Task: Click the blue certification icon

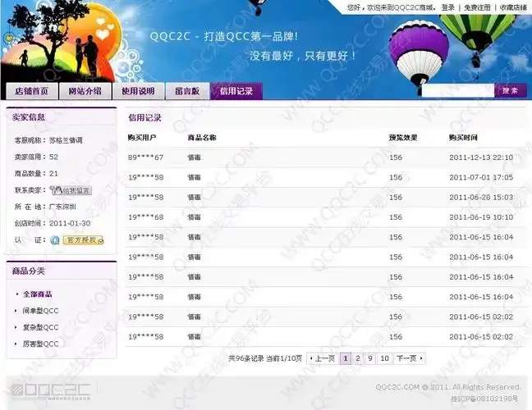Action: tap(55, 240)
